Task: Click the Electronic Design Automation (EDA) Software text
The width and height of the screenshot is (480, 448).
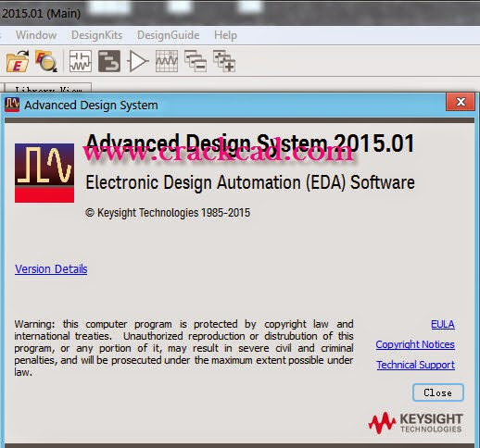Action: (250, 182)
